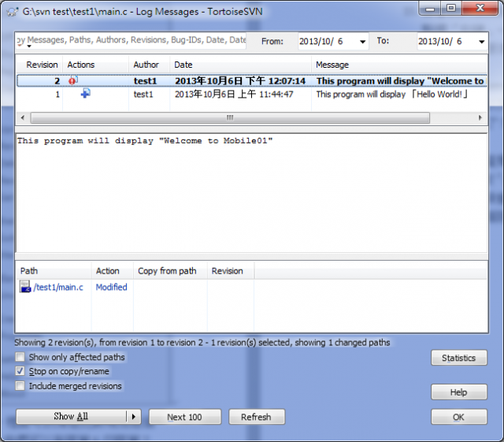Expand the Show All button arrow menu
Viewport: 504px width, 442px height.
134,417
